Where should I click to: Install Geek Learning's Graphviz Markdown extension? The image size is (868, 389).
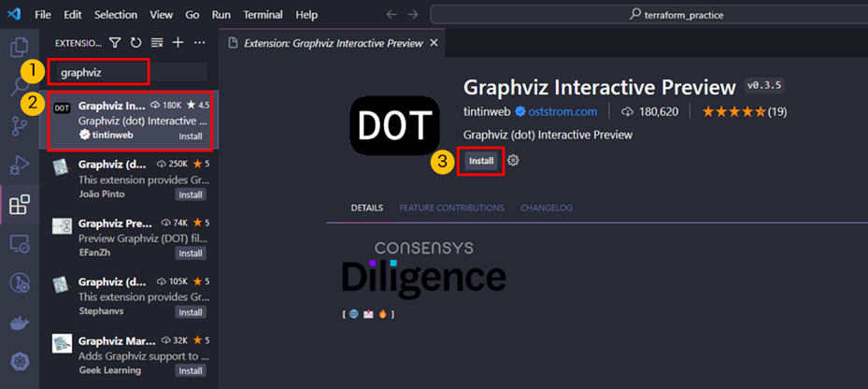coord(191,370)
